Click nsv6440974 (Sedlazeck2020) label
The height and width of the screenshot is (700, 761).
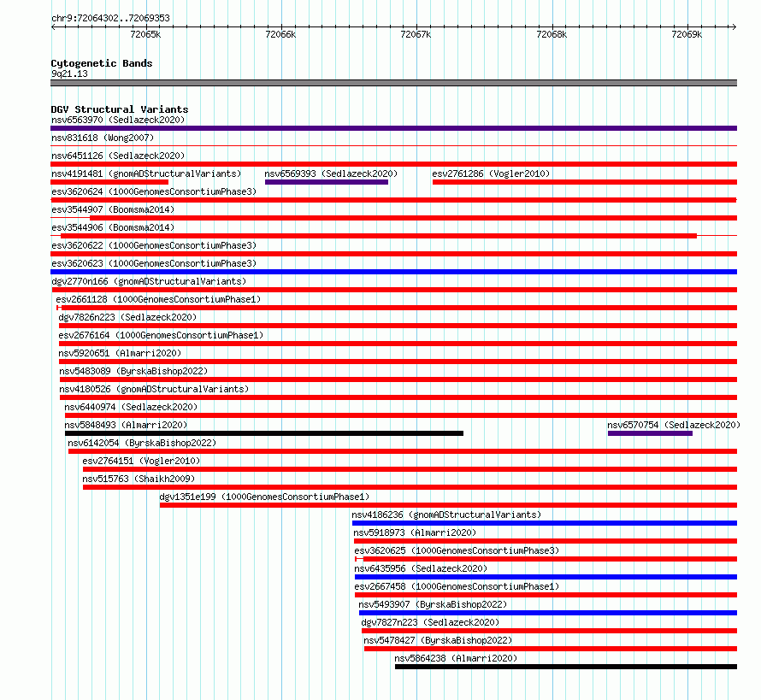click(131, 407)
